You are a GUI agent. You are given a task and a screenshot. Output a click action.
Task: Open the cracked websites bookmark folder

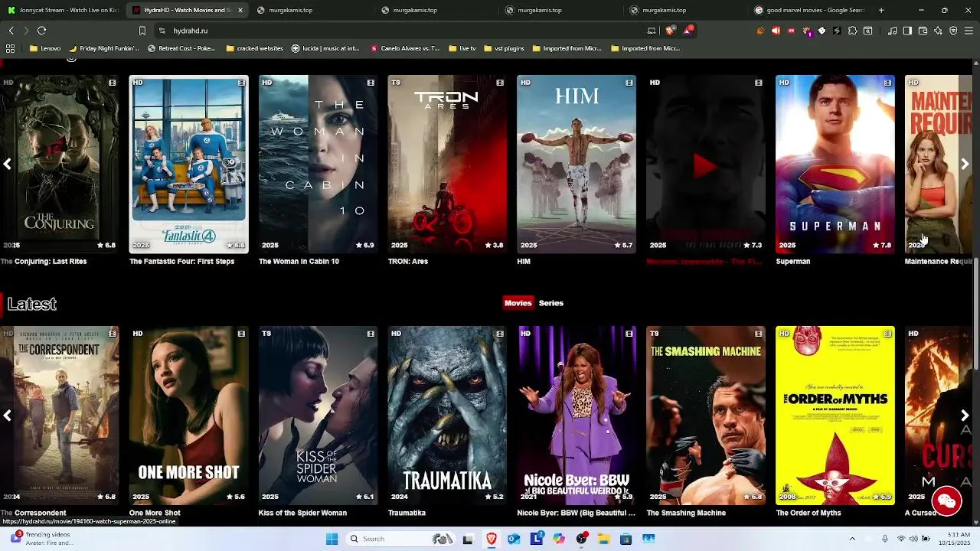[x=255, y=48]
